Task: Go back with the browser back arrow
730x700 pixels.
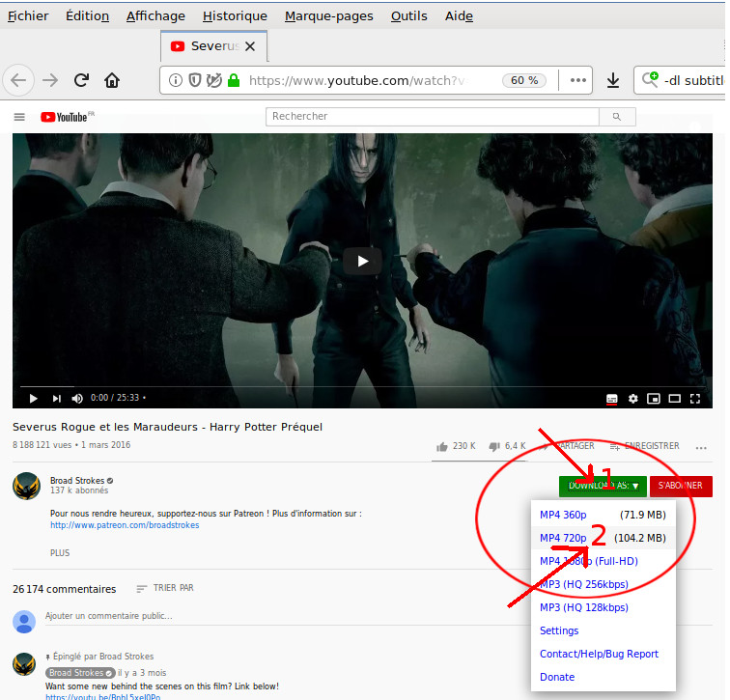Action: [x=18, y=80]
